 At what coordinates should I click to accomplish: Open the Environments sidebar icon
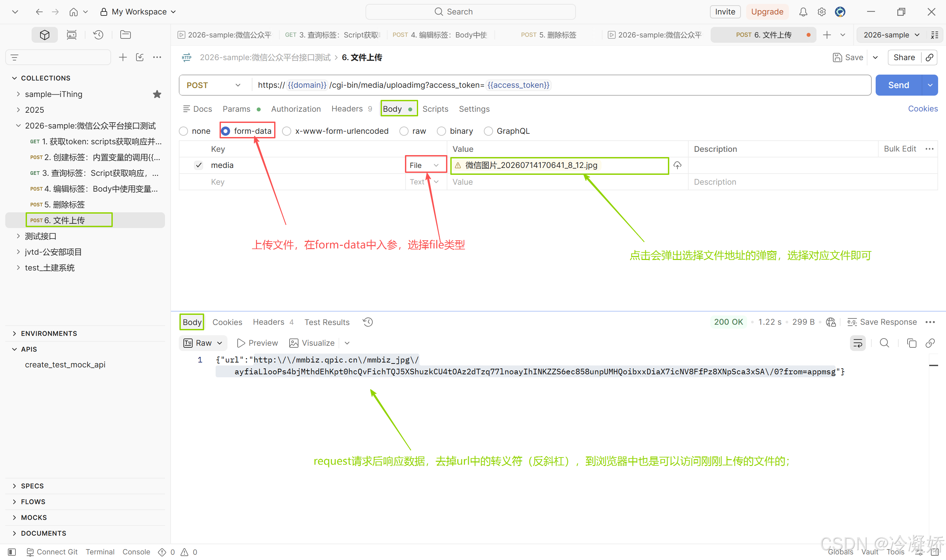click(71, 35)
